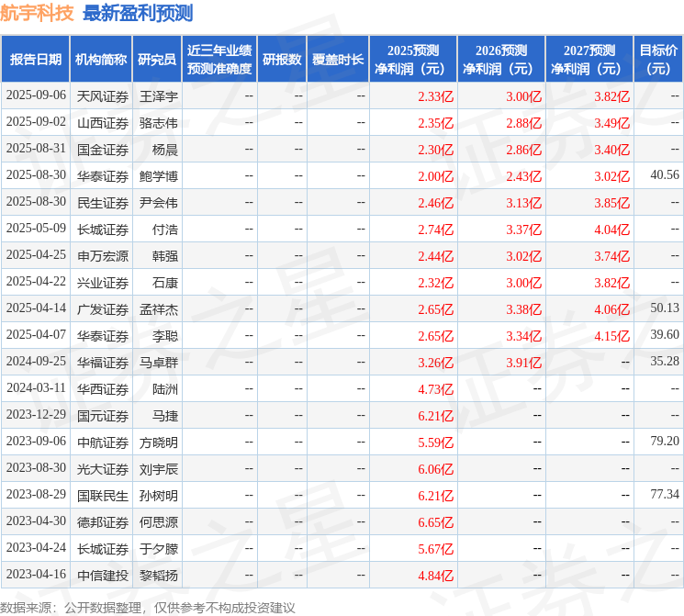Select the 2027预测净利润 column header

(x=589, y=60)
